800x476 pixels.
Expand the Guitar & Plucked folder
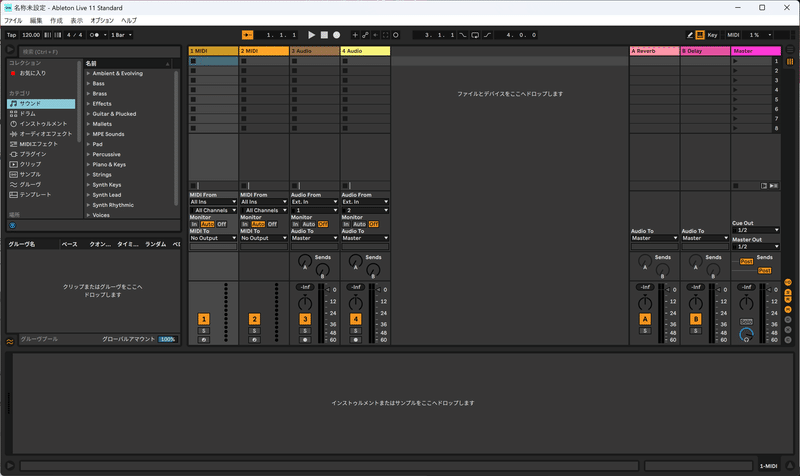pyautogui.click(x=88, y=114)
